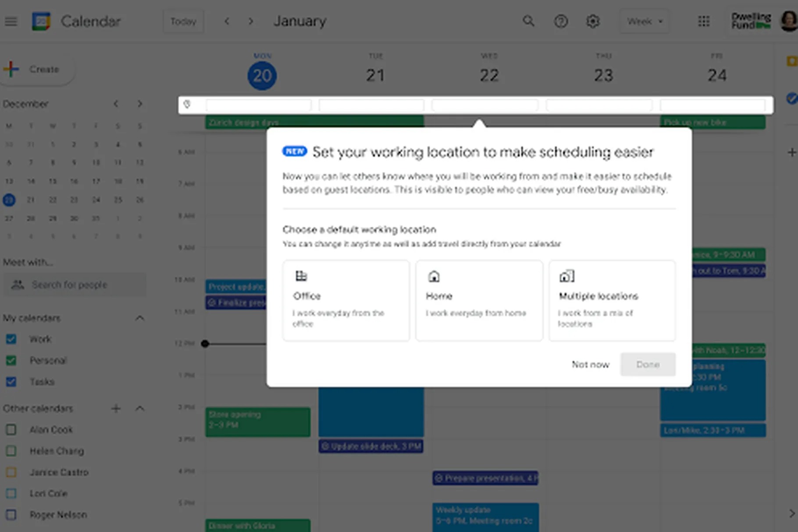Open the main menu hamburger icon
This screenshot has width=798, height=532.
(x=11, y=21)
